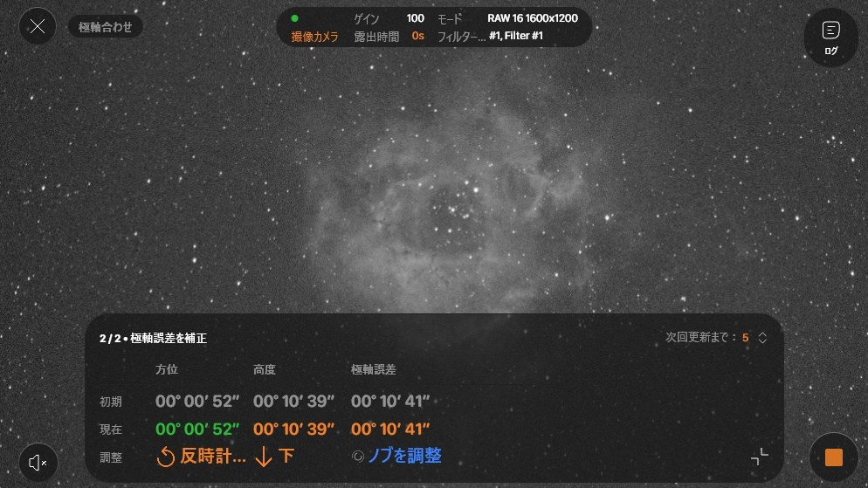Image resolution: width=868 pixels, height=488 pixels.
Task: Adjust the 次回更新まで interval stepper
Action: coord(762,338)
